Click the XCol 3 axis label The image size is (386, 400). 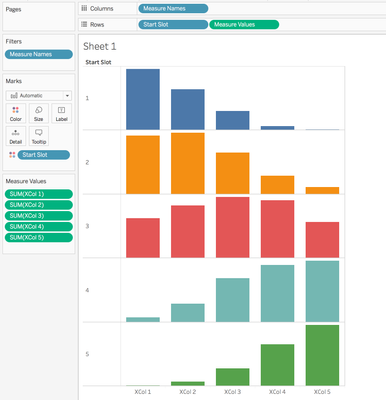[232, 392]
